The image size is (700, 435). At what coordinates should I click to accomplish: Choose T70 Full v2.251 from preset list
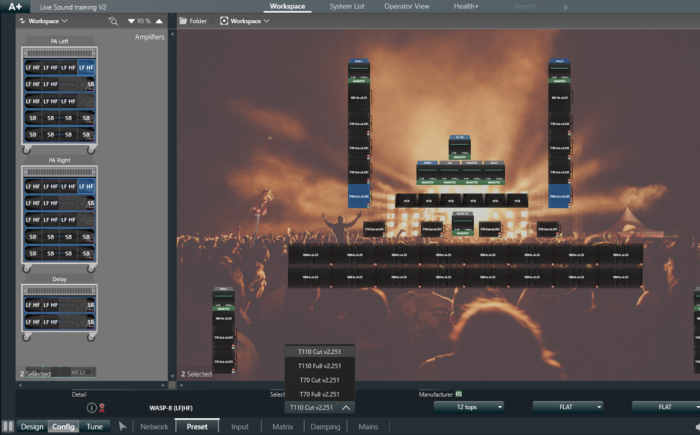click(x=318, y=394)
